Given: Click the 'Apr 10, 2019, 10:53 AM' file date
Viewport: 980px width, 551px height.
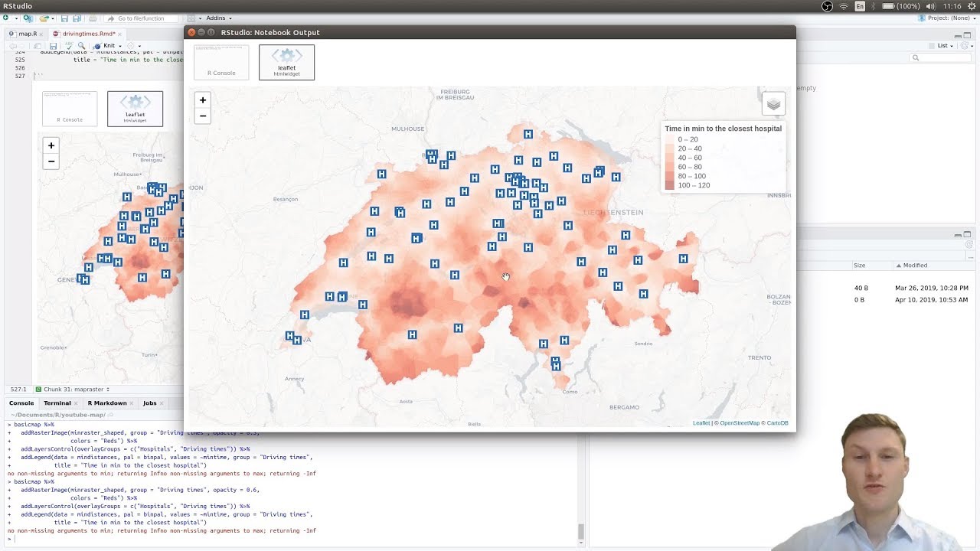Looking at the screenshot, I should click(x=931, y=300).
